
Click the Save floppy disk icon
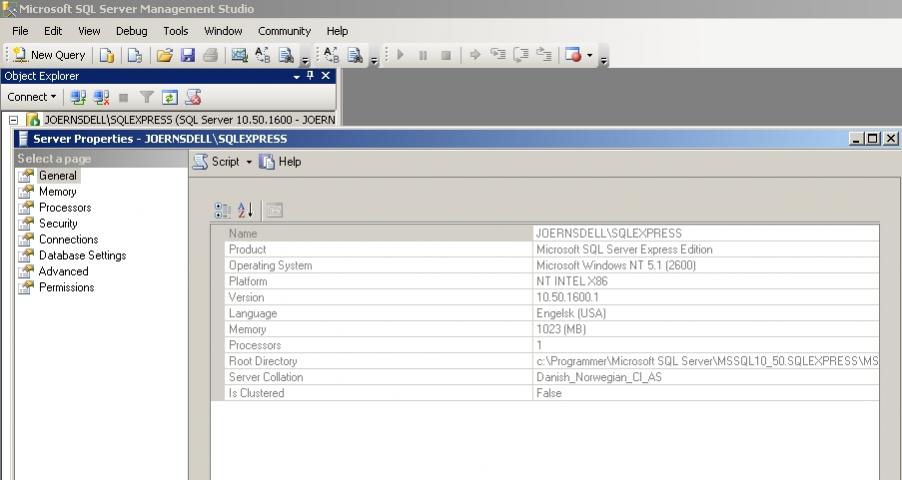(188, 55)
